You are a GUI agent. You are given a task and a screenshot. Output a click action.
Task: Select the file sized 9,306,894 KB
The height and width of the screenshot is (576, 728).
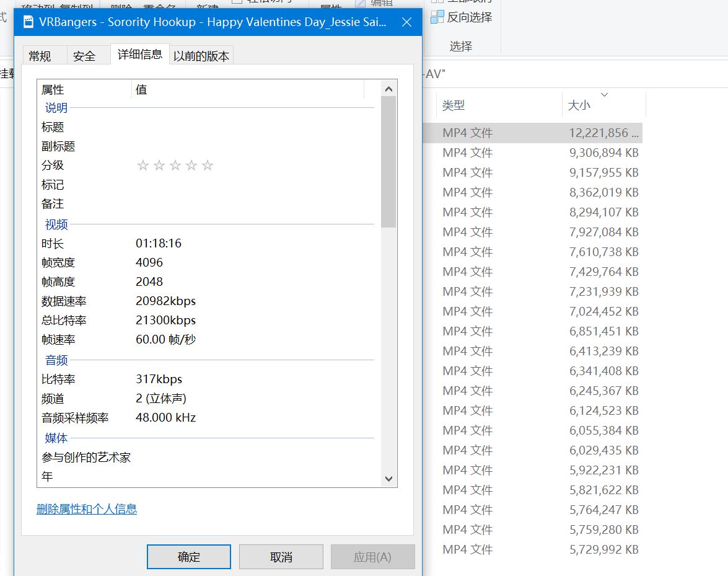coord(533,153)
